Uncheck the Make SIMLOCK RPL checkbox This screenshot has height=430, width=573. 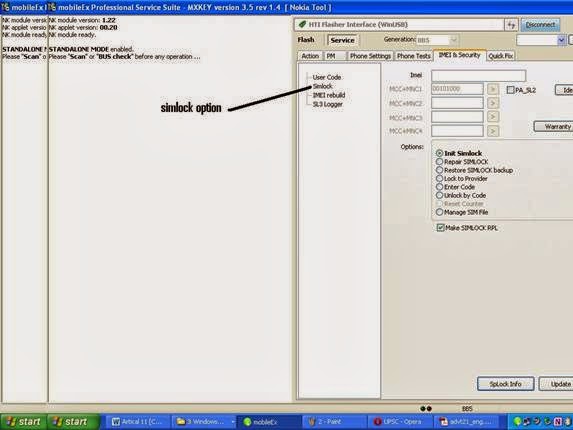pyautogui.click(x=440, y=228)
